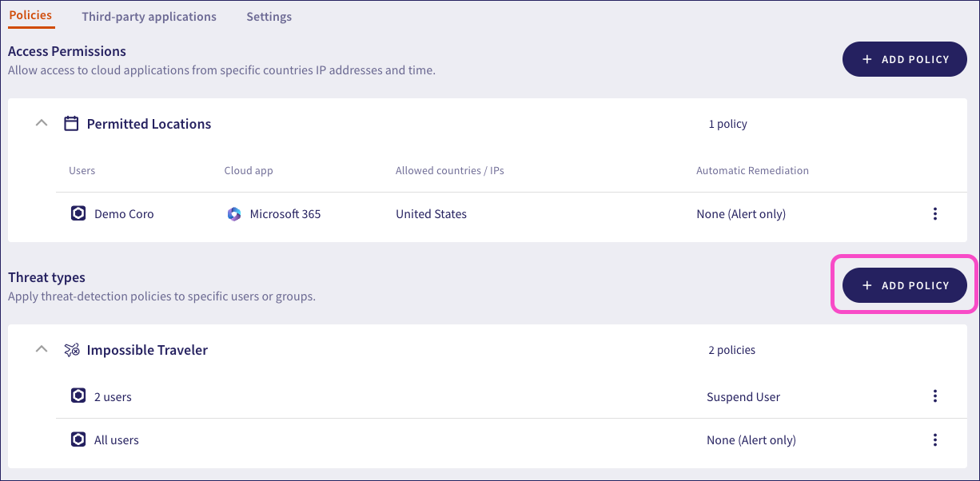Click the user icon beside All users

(x=78, y=439)
